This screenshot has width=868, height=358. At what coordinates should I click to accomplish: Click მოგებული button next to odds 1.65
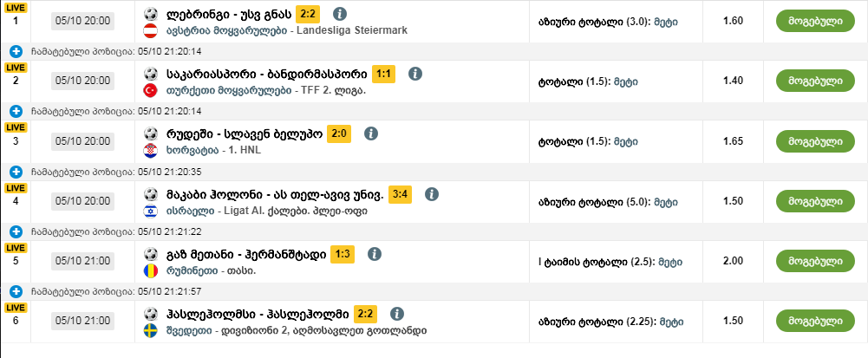coord(815,140)
